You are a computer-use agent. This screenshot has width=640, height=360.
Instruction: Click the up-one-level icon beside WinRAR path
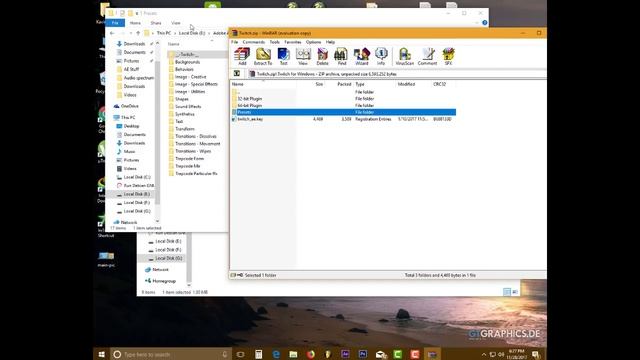(237, 73)
